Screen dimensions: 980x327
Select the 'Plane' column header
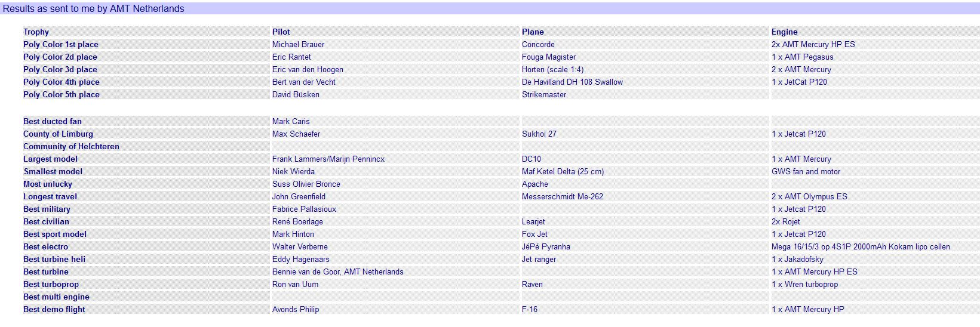click(533, 32)
